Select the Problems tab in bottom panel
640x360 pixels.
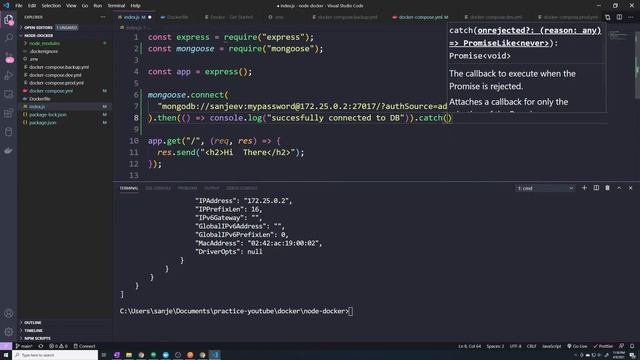(x=187, y=188)
